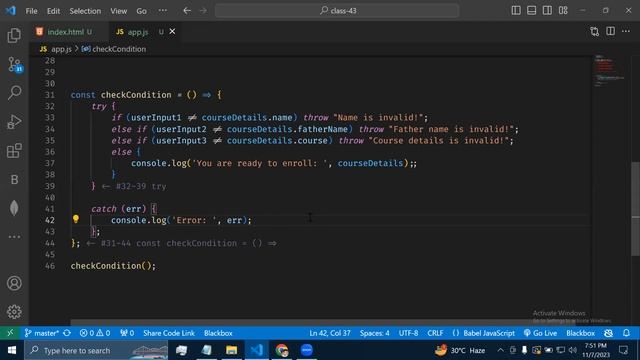Screen dimensions: 640x360
Task: Open the View menu
Action: point(119,11)
